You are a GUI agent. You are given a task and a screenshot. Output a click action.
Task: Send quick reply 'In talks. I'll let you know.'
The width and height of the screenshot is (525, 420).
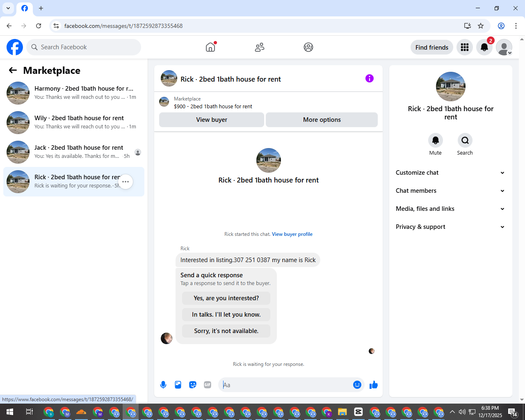226,315
